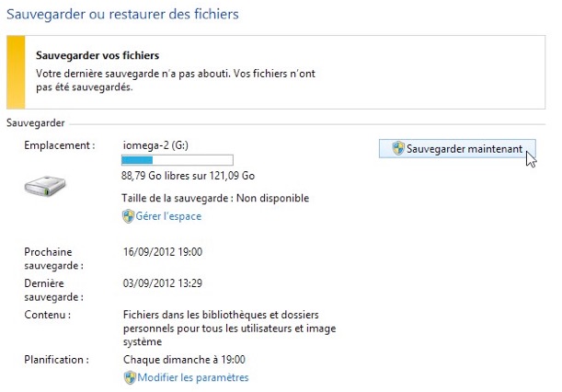Click the Sauvegarder maintenant button
This screenshot has width=562, height=392.
(x=457, y=149)
